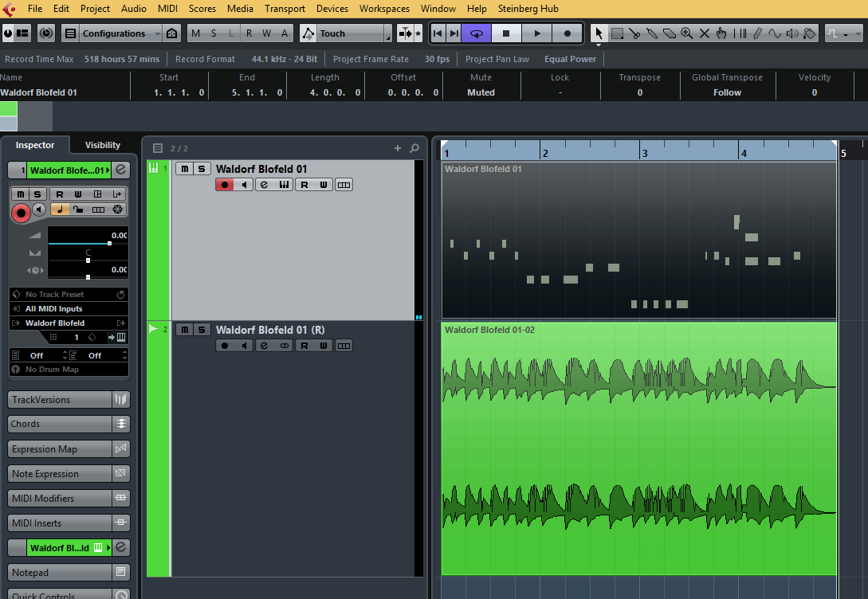The width and height of the screenshot is (868, 599).
Task: Expand the TrackVersions inspector section
Action: (60, 399)
